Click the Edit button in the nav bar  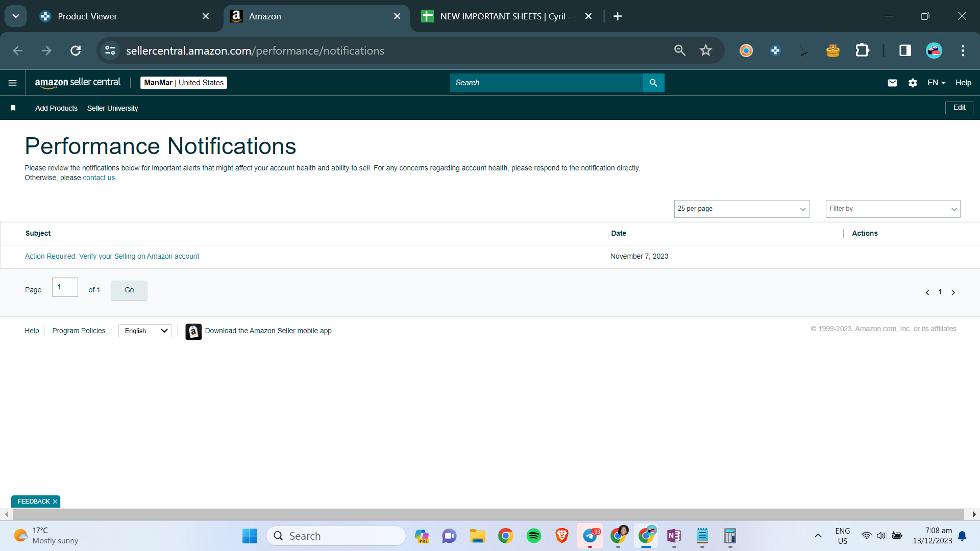tap(959, 108)
